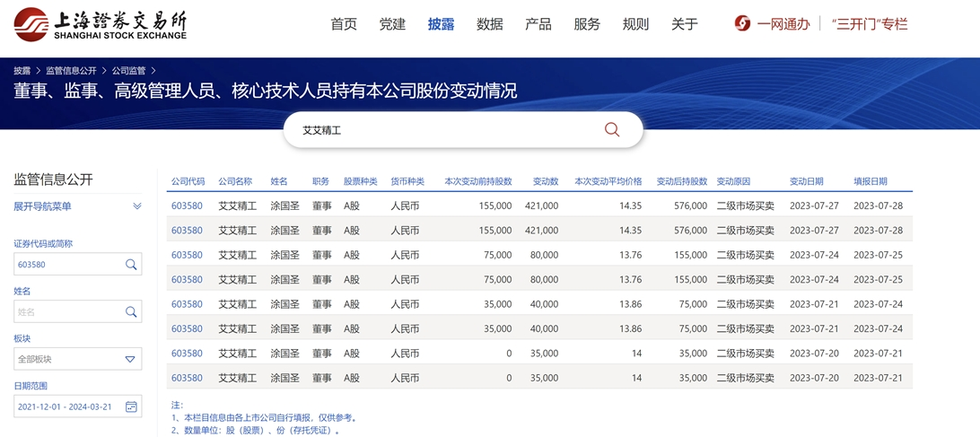Open the 数据 navigation menu

pos(490,24)
